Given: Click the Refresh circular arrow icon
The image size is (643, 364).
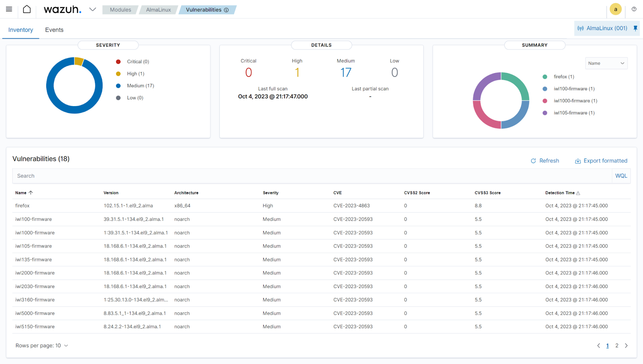Looking at the screenshot, I should tap(533, 161).
